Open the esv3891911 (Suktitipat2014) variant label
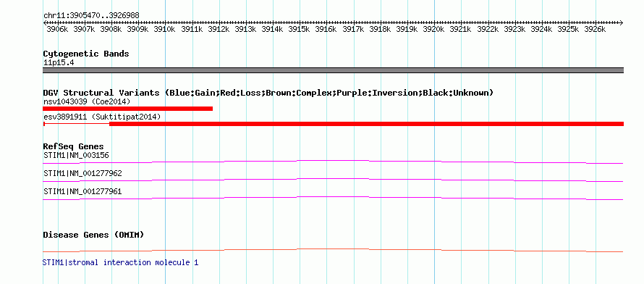The height and width of the screenshot is (284, 644). tap(102, 117)
